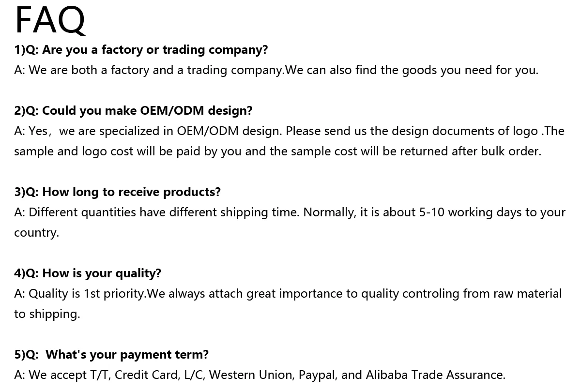This screenshot has width=581, height=392.
Task: Click the standalone word "country."
Action: pos(36,233)
